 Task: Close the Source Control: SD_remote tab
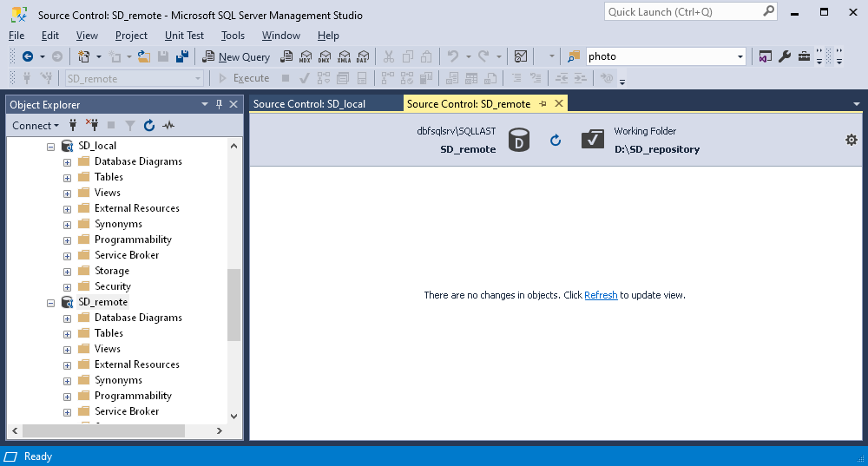point(559,103)
